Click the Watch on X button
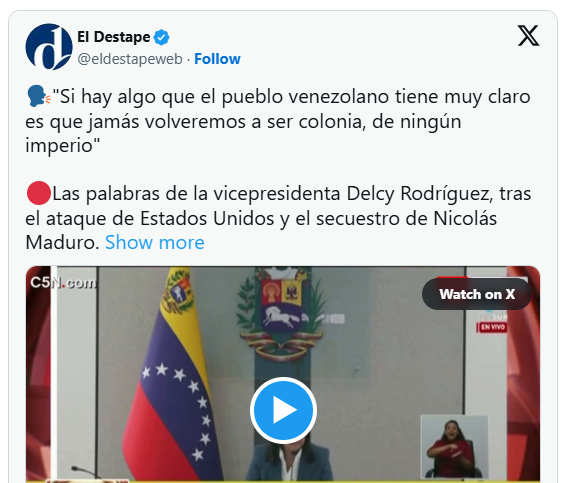The height and width of the screenshot is (483, 568). pos(477,294)
